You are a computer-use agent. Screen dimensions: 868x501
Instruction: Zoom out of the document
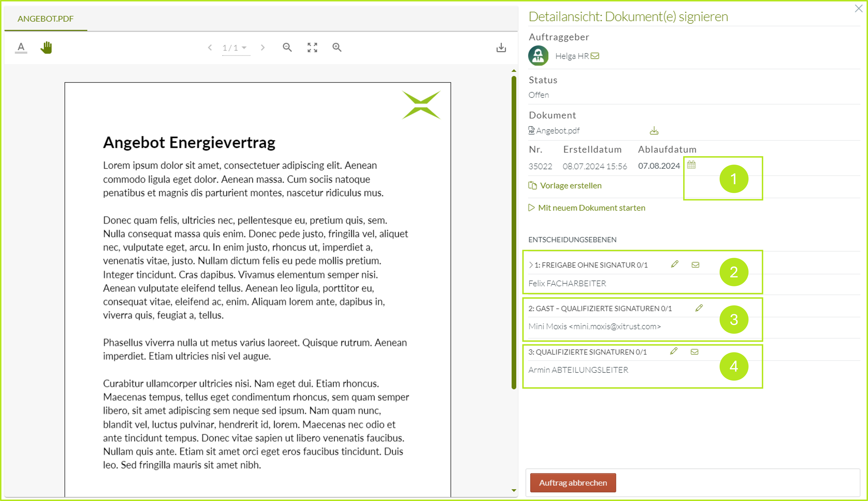coord(287,48)
